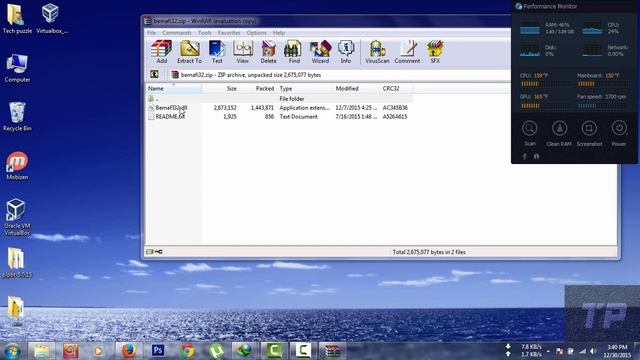640x360 pixels.
Task: Open Photoshop from the taskbar
Action: [158, 351]
